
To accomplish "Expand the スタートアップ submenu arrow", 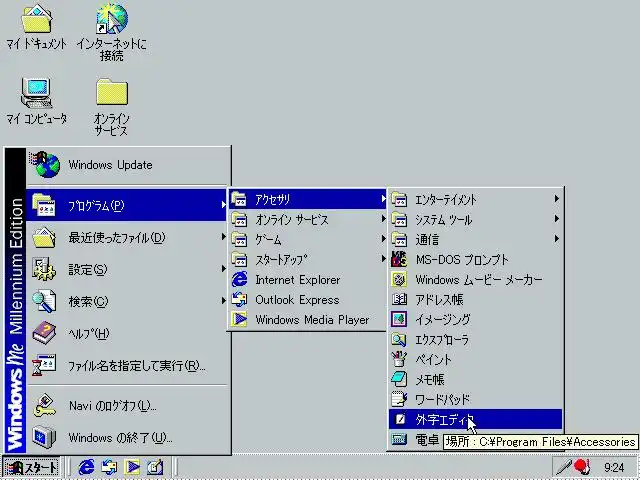I will [x=383, y=259].
